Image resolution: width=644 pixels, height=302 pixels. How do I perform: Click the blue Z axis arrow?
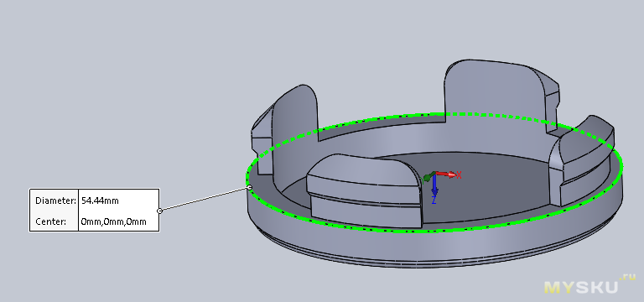(434, 185)
